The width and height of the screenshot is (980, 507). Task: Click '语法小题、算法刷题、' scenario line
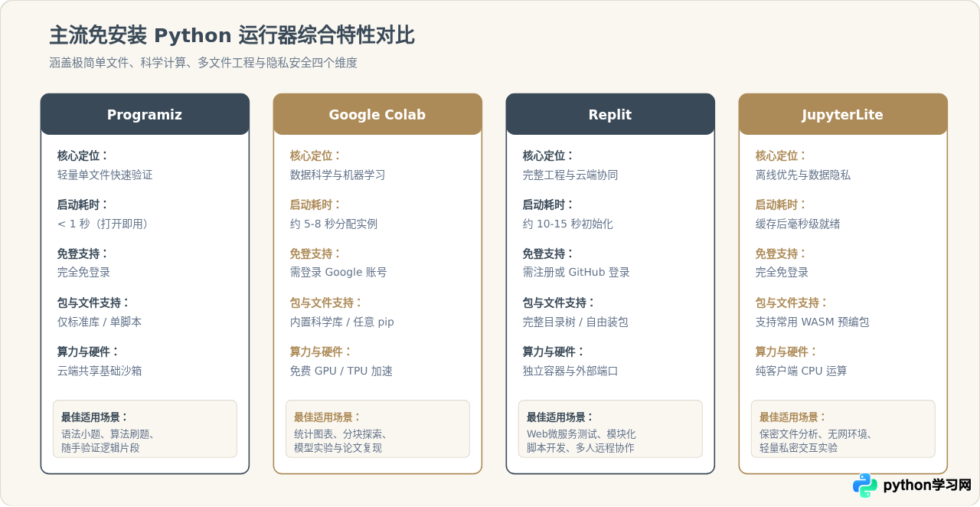(x=107, y=433)
